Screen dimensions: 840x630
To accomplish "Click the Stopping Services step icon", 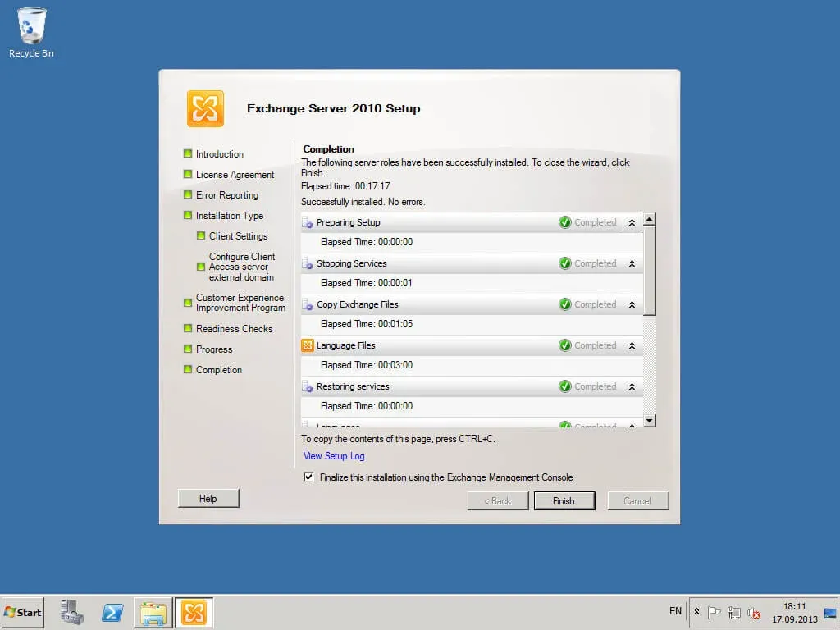I will point(308,263).
